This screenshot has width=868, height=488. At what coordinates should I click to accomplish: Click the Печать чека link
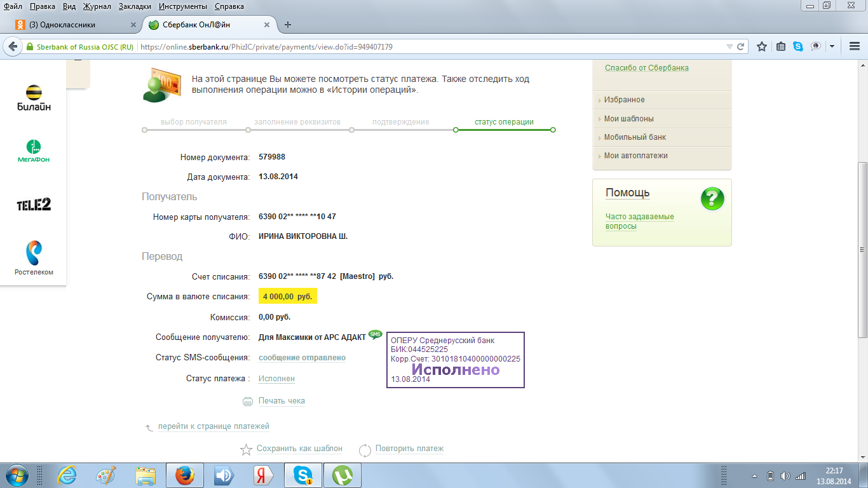pyautogui.click(x=281, y=401)
